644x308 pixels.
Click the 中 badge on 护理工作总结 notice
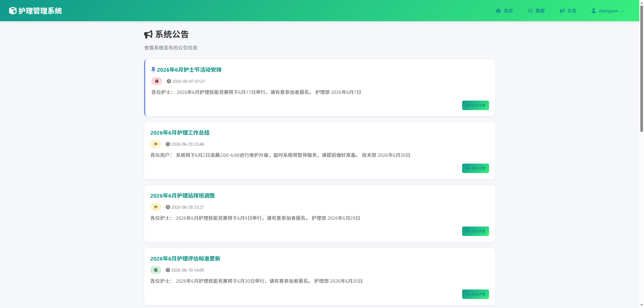(156, 144)
